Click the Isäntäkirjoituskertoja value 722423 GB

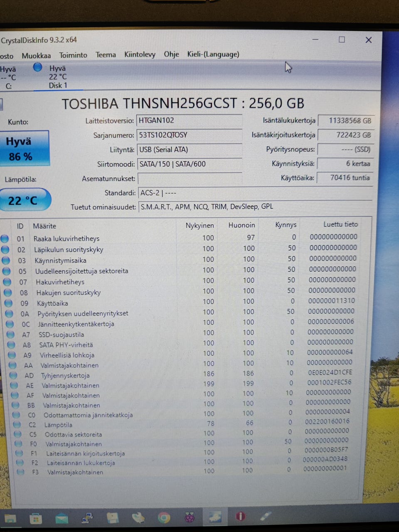click(346, 135)
